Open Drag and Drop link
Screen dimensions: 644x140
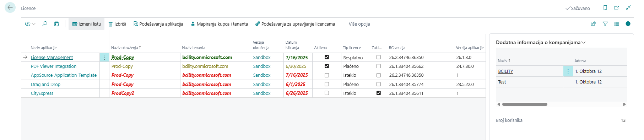(x=45, y=84)
